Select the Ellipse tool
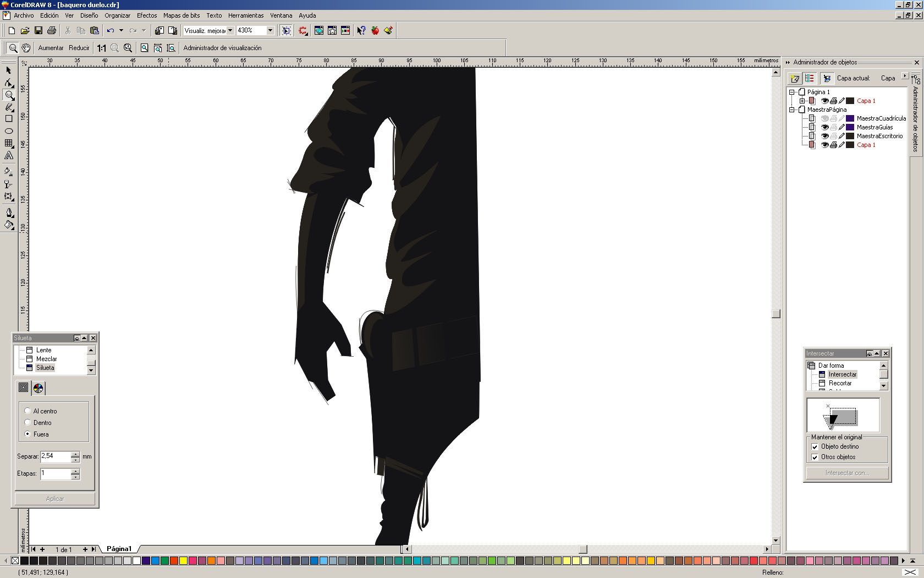Screen dimensions: 924x578 tap(9, 131)
